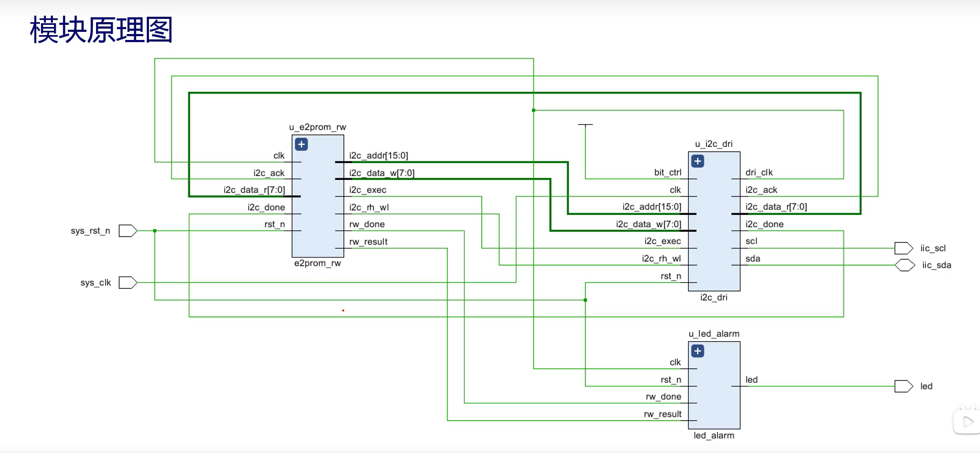Select the sys_clk port label
The height and width of the screenshot is (453, 980).
(96, 283)
